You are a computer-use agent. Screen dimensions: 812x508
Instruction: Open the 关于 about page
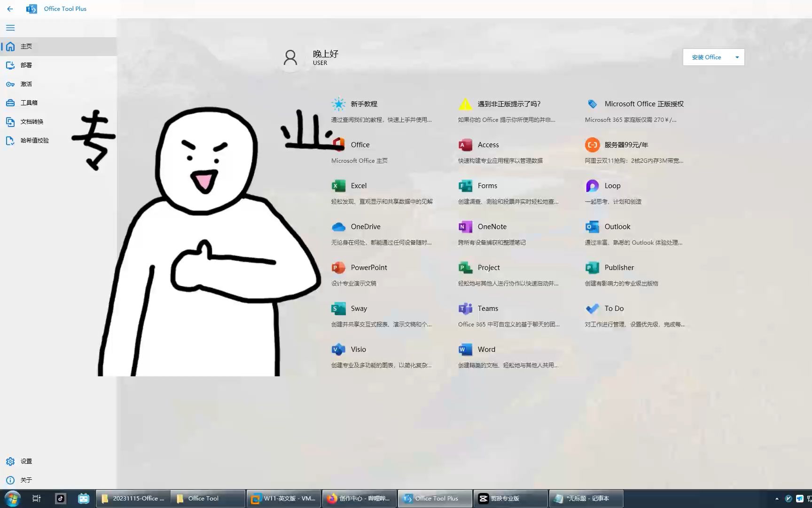click(58, 480)
